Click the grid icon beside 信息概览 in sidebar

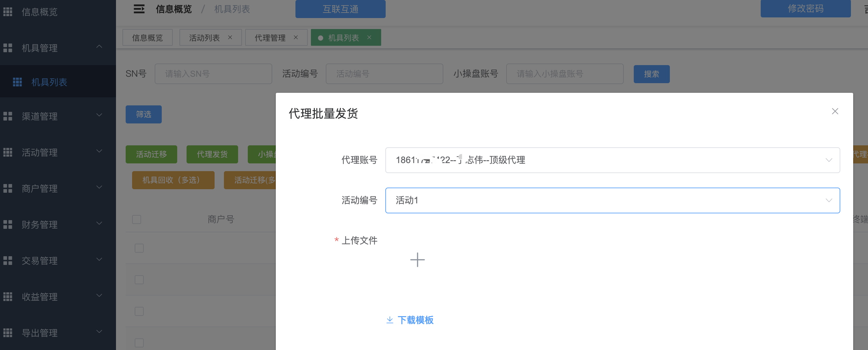pyautogui.click(x=8, y=12)
